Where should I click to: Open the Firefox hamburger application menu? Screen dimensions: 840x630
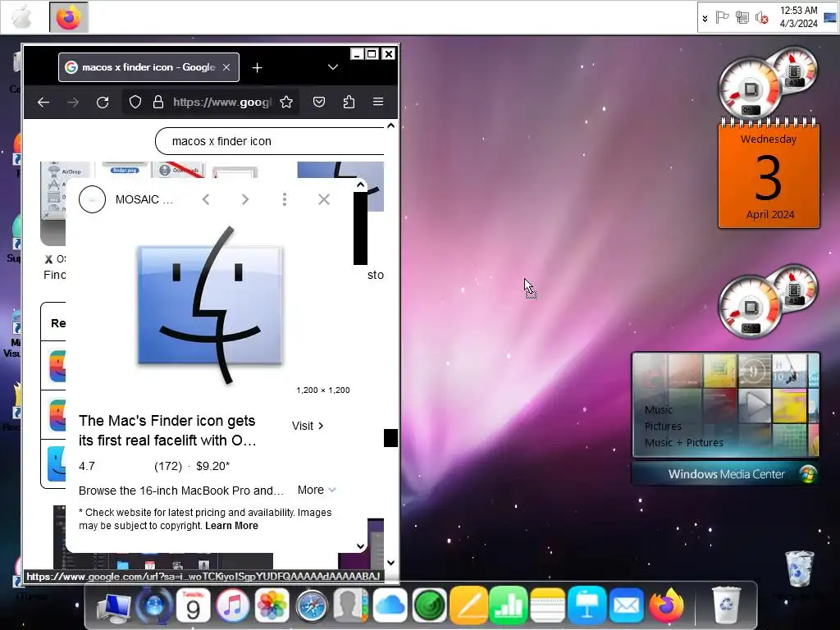tap(378, 102)
